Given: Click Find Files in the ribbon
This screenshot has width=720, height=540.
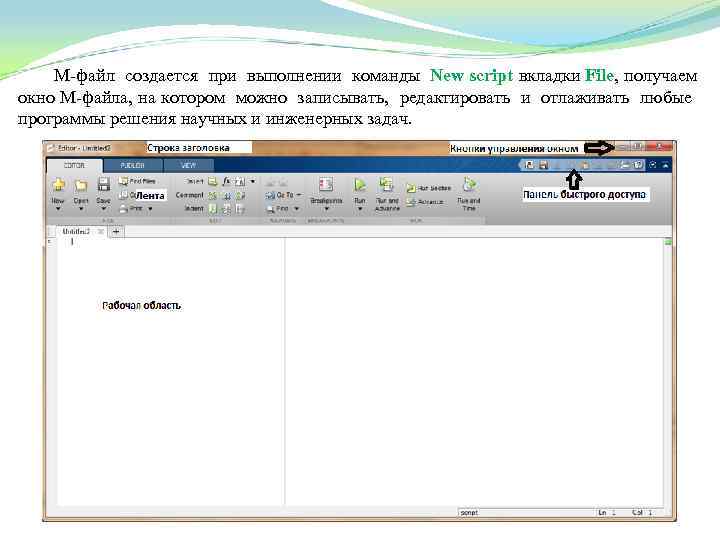Looking at the screenshot, I should tap(137, 181).
